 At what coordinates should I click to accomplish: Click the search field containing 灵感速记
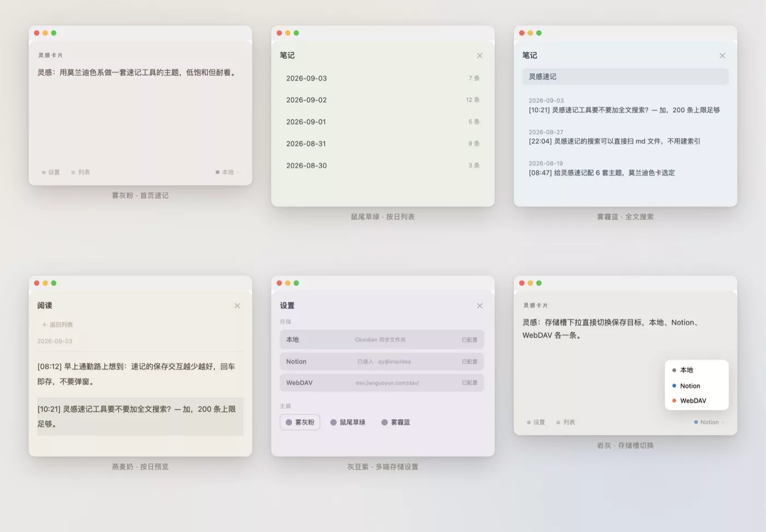(625, 77)
